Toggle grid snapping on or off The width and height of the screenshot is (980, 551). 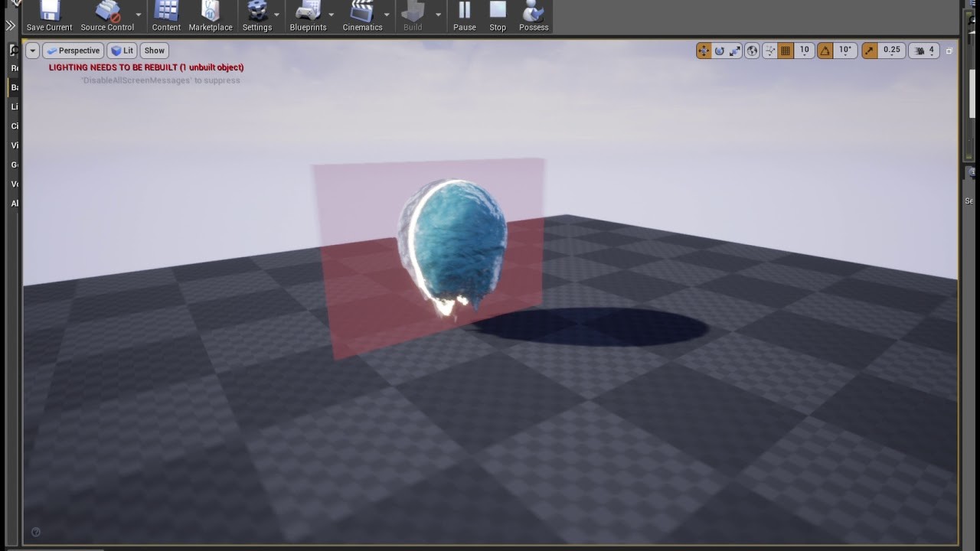tap(784, 50)
